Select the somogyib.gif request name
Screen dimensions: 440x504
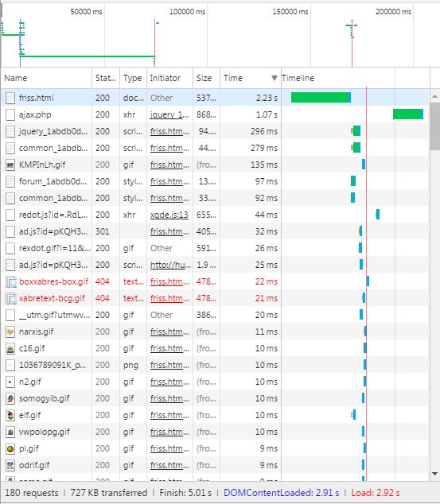44,398
